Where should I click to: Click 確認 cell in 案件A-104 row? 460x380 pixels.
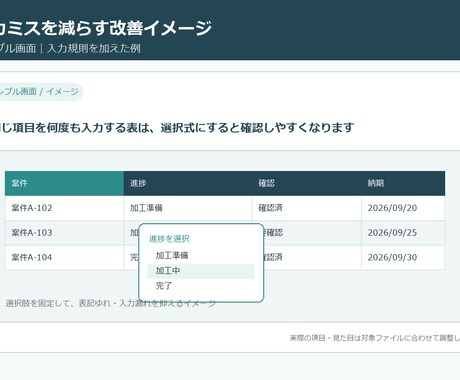point(313,257)
